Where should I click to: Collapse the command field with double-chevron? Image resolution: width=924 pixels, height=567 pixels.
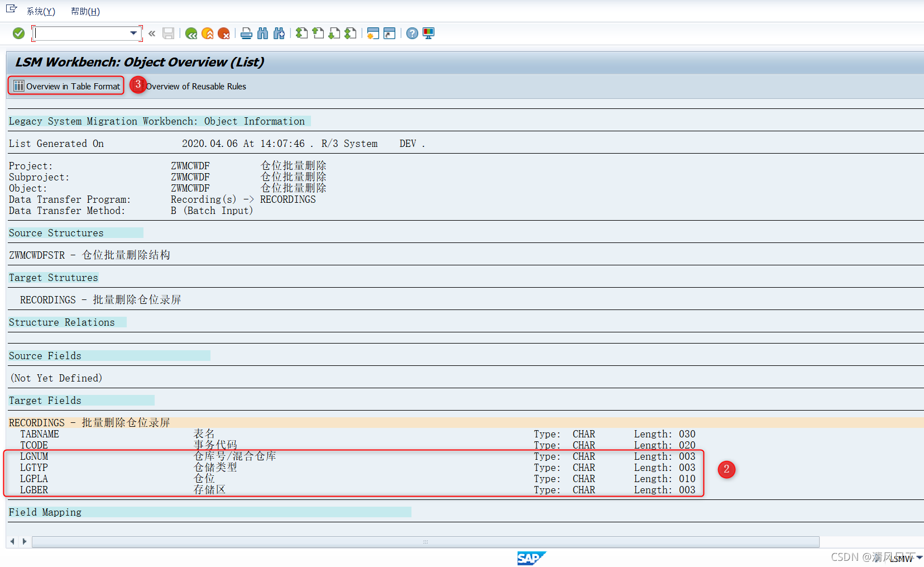pyautogui.click(x=152, y=34)
